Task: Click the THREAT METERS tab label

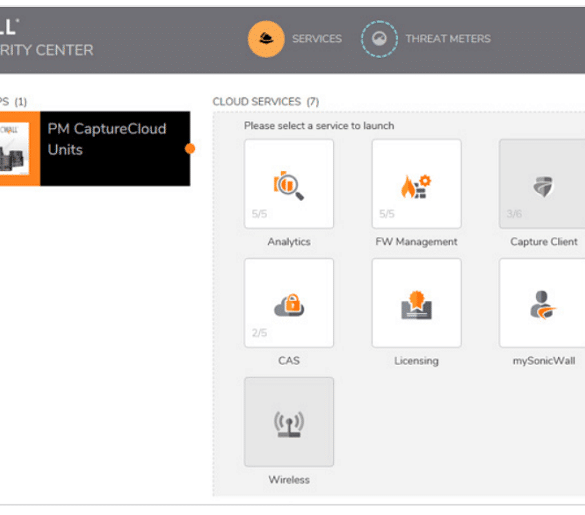Action: (x=448, y=39)
